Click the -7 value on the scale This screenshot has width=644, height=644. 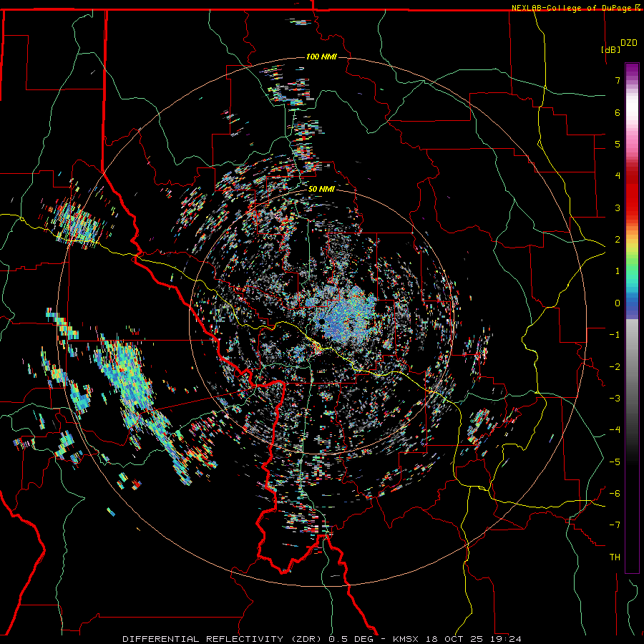[615, 525]
